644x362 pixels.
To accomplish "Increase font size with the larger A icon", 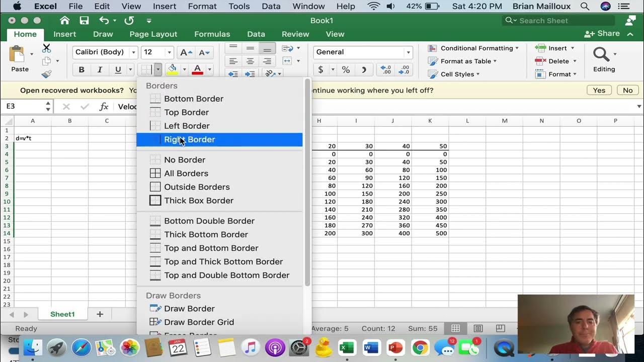I will tap(186, 52).
